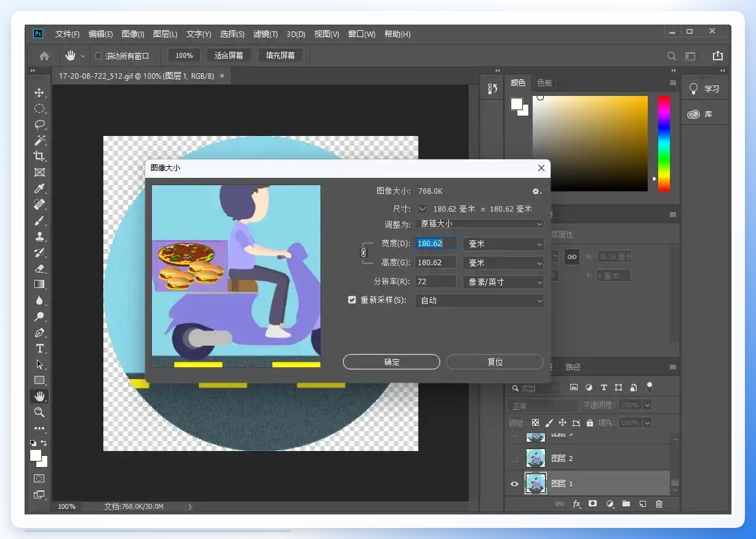Select the Crop tool
The height and width of the screenshot is (539, 756).
[39, 156]
